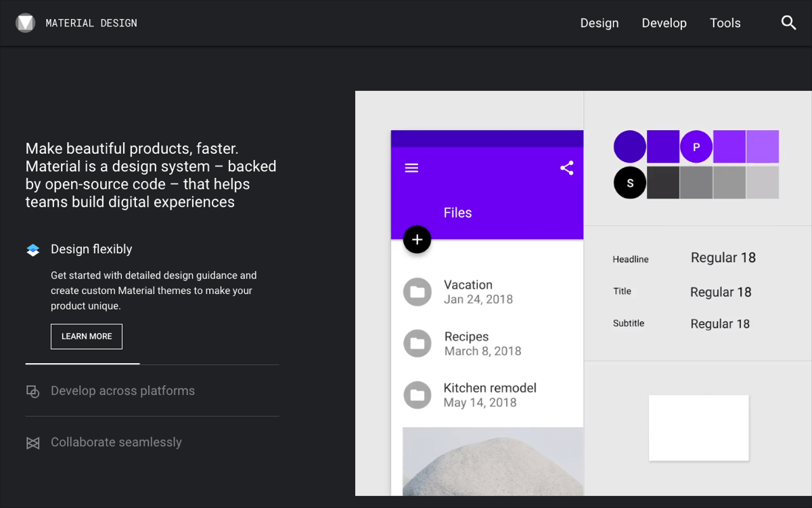812x508 pixels.
Task: Select the Design flexibly heading
Action: [91, 249]
